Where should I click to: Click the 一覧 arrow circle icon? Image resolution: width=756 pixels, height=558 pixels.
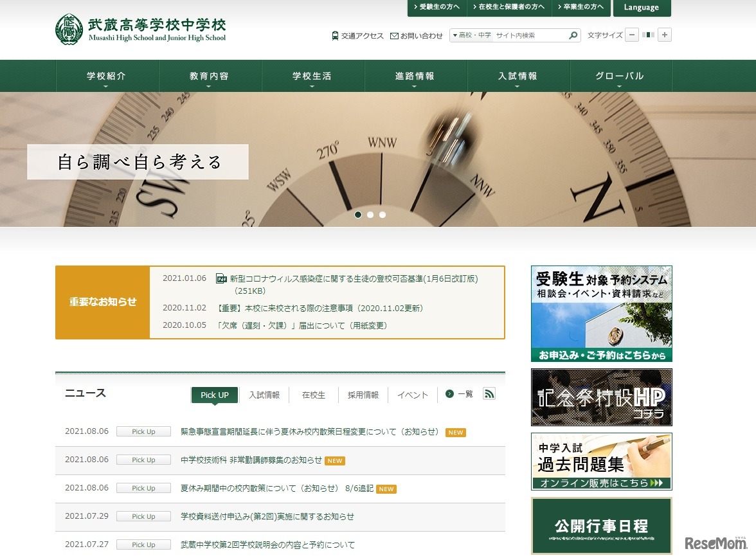click(x=449, y=394)
